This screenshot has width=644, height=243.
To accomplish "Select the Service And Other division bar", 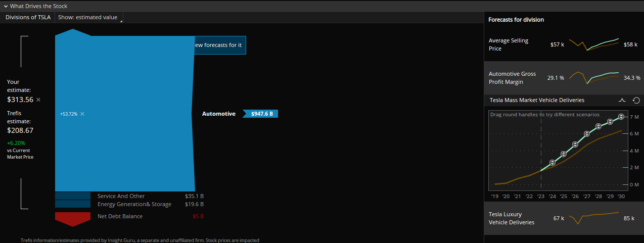I will click(72, 196).
